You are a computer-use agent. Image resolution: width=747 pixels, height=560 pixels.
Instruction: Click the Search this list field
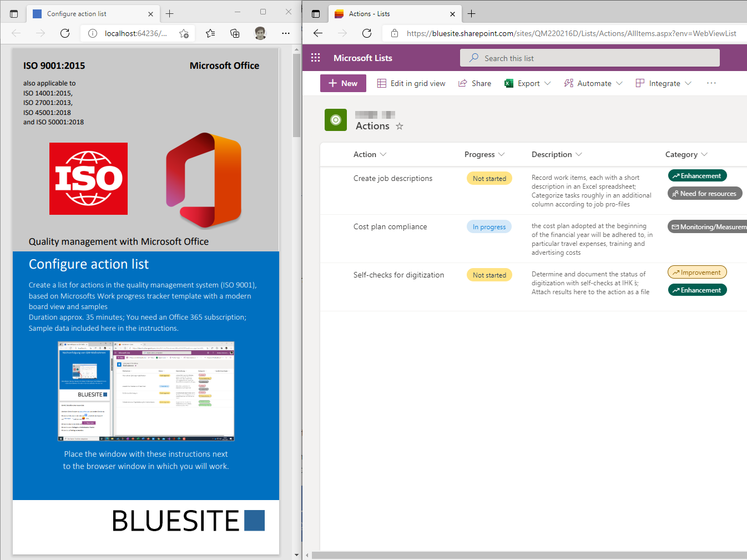[x=590, y=58]
